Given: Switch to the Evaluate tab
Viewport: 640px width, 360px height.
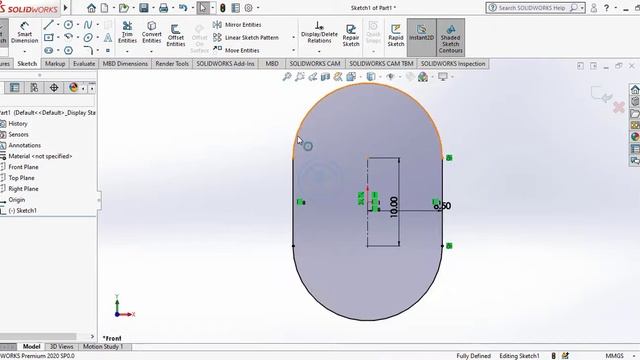Looking at the screenshot, I should coord(84,64).
